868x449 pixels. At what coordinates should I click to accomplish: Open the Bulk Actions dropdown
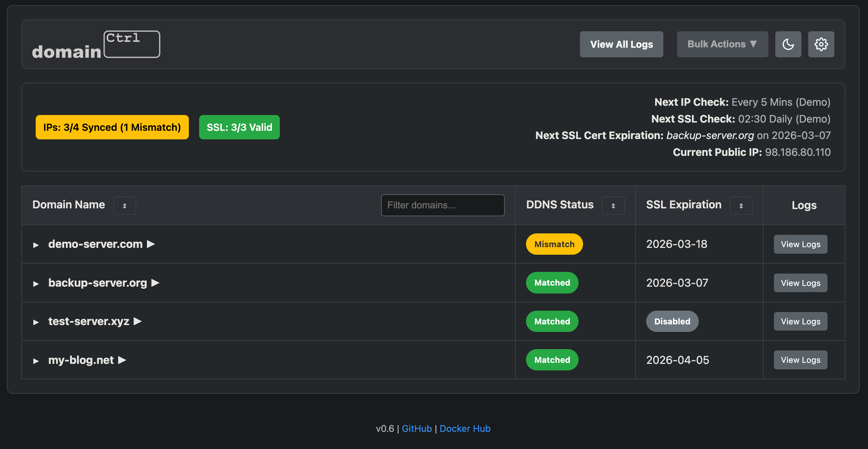(x=722, y=44)
